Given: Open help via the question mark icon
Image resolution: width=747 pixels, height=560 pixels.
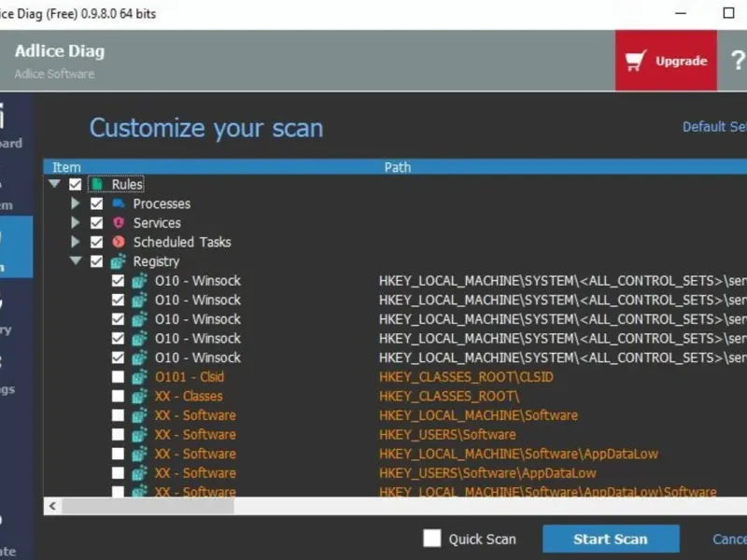Looking at the screenshot, I should pos(738,61).
